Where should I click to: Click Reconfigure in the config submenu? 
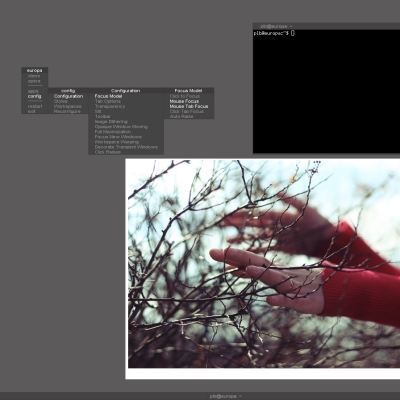68,111
